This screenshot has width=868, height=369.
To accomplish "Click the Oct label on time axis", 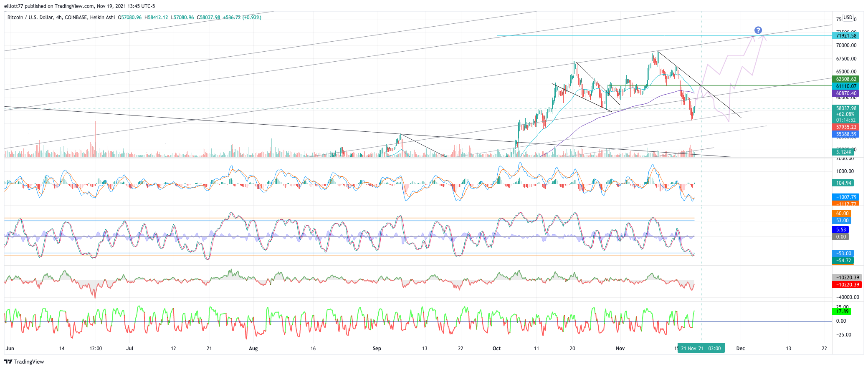I will [496, 349].
